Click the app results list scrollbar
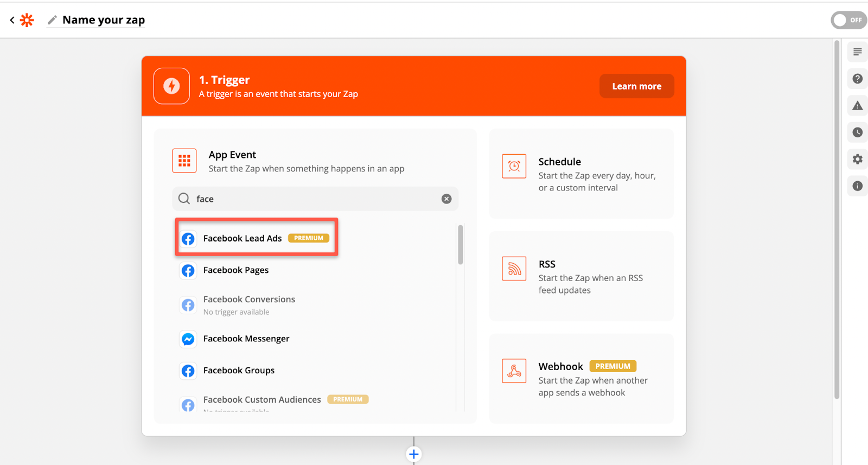The width and height of the screenshot is (868, 465). tap(461, 245)
